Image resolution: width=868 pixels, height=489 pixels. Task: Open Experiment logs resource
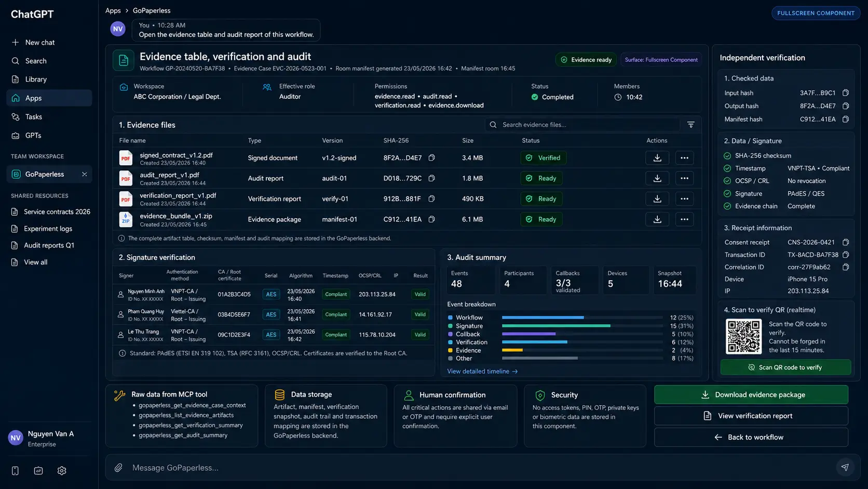[x=42, y=229]
